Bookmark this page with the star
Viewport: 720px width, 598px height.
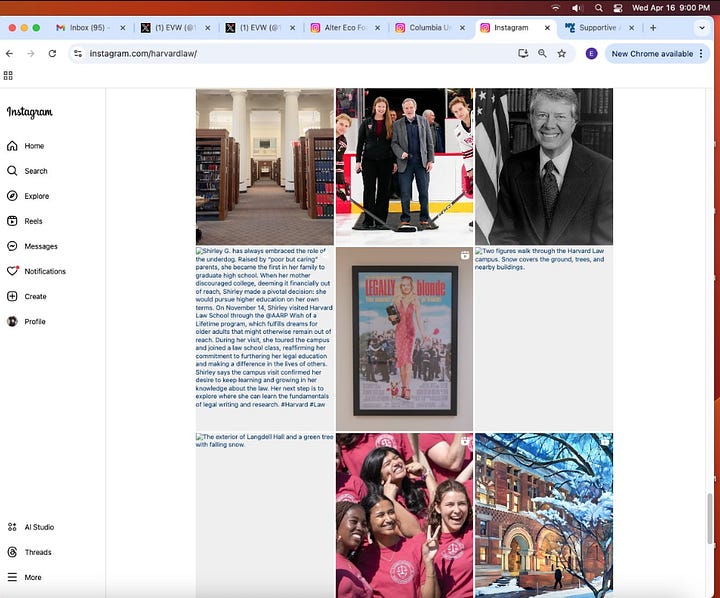(562, 54)
